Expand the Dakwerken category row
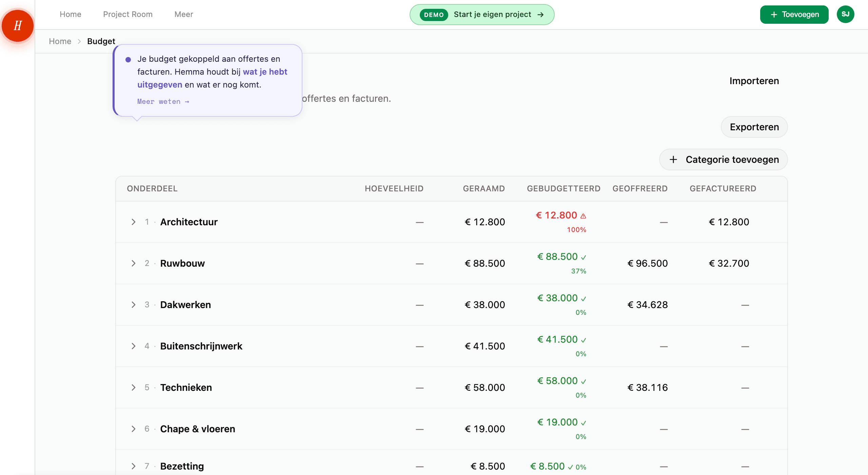This screenshot has width=868, height=475. click(134, 305)
